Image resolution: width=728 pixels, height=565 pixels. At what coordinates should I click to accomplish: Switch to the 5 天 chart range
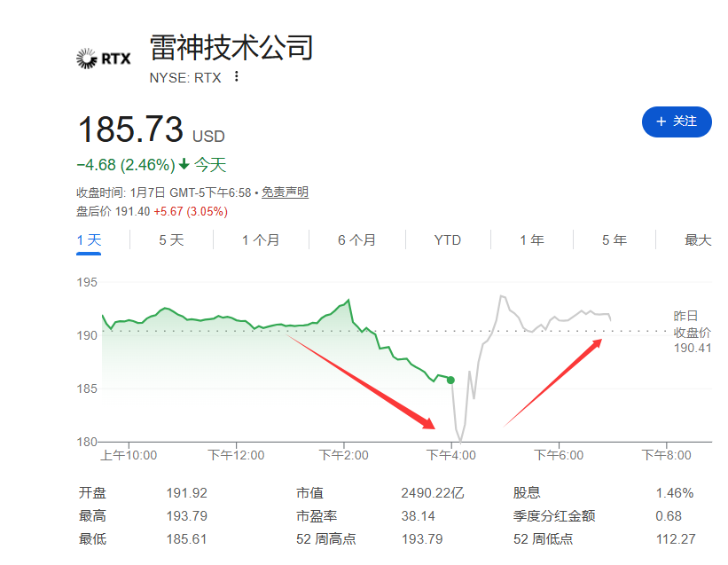point(171,240)
